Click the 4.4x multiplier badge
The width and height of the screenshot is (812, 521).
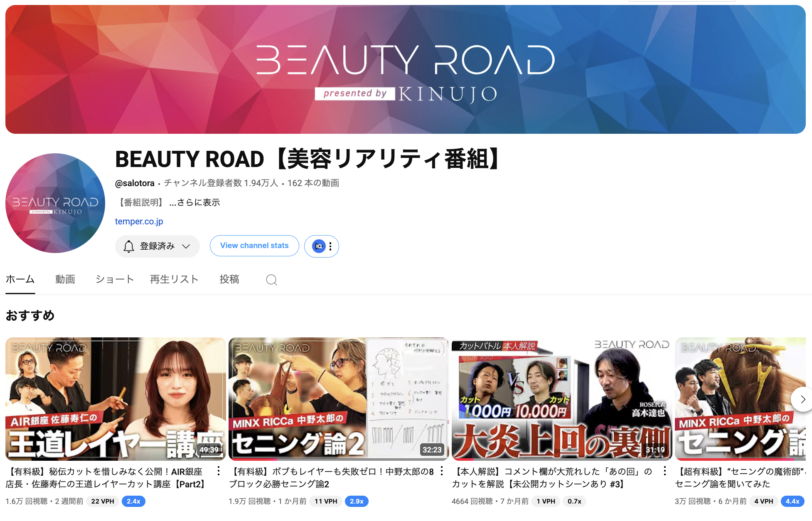point(792,501)
